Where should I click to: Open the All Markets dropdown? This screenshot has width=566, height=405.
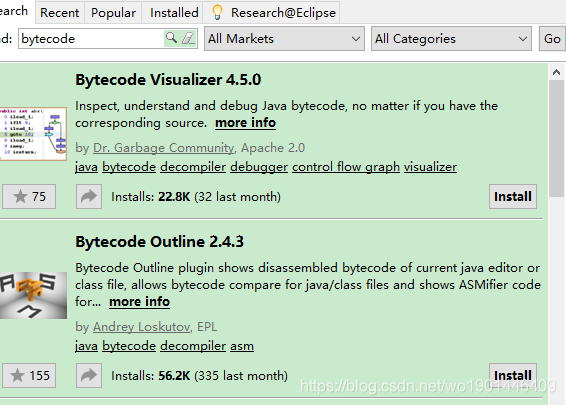pos(284,39)
